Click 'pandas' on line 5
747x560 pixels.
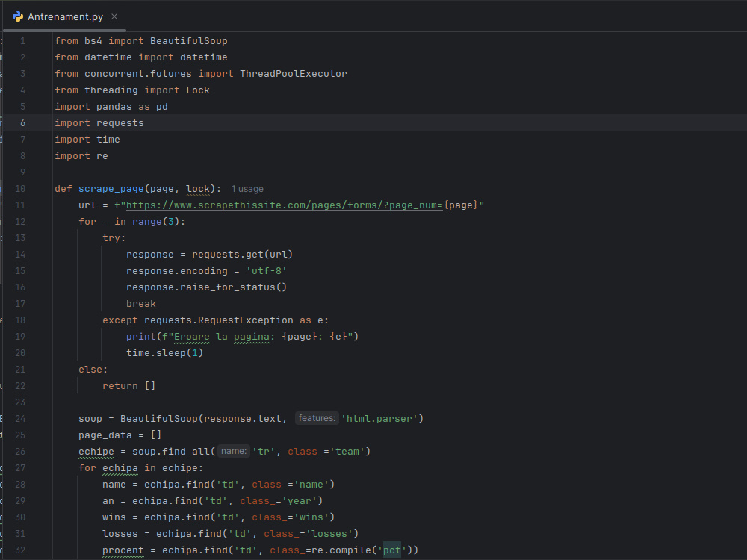tap(114, 107)
